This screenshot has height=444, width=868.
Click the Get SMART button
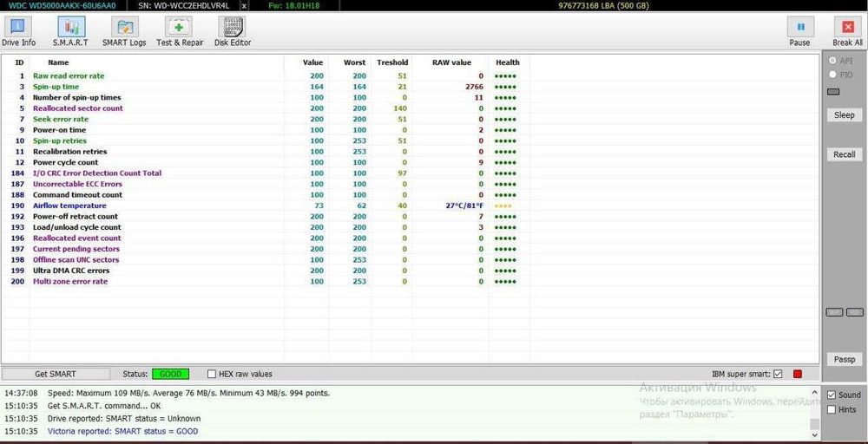click(56, 374)
